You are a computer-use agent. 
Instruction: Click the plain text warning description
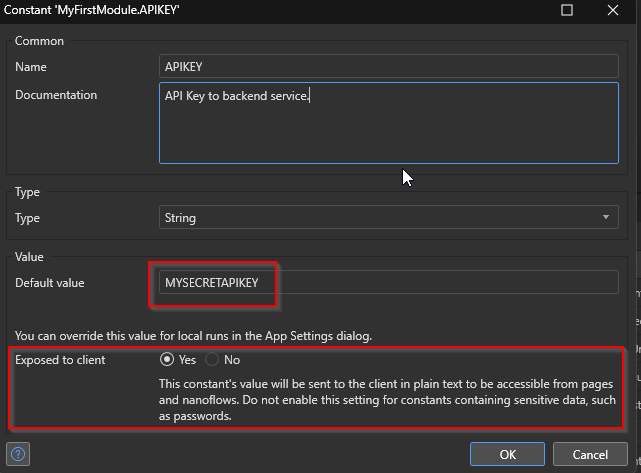tap(385, 402)
